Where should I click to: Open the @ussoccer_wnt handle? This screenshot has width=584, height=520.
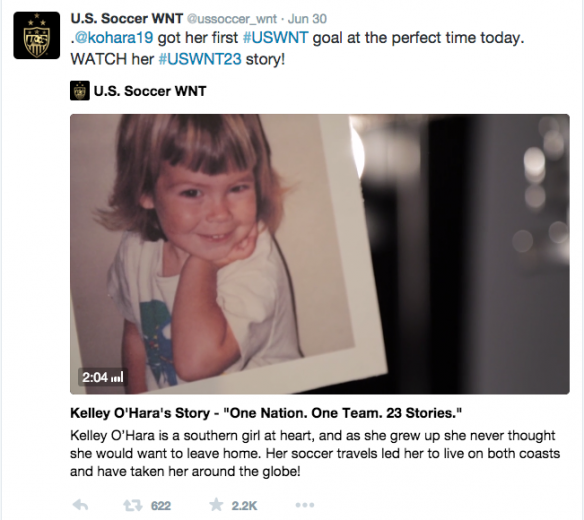231,19
